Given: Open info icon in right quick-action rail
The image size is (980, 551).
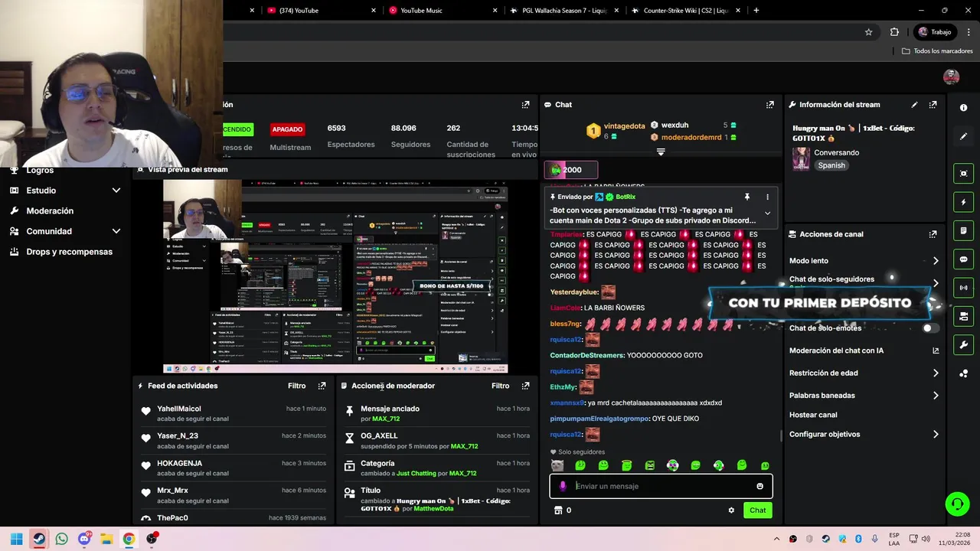Looking at the screenshot, I should coord(963,108).
